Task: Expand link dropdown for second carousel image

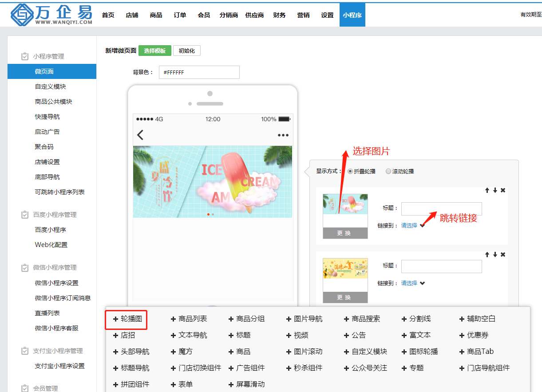Action: [x=423, y=283]
